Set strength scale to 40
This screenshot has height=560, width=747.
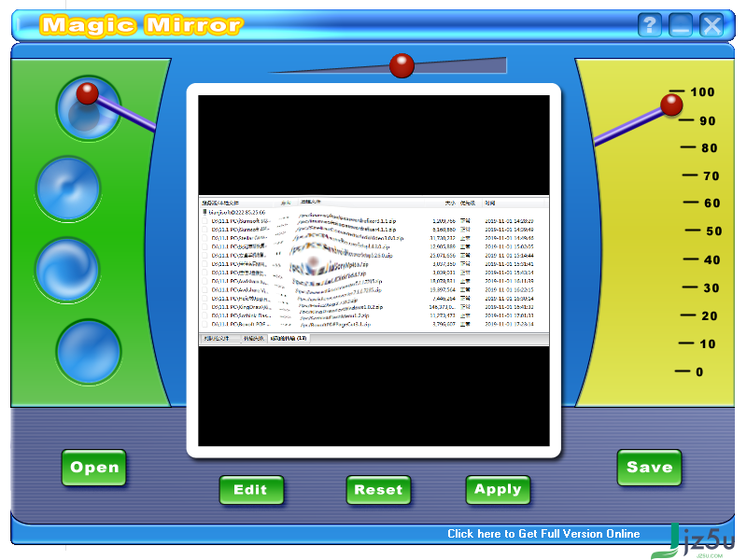(702, 259)
